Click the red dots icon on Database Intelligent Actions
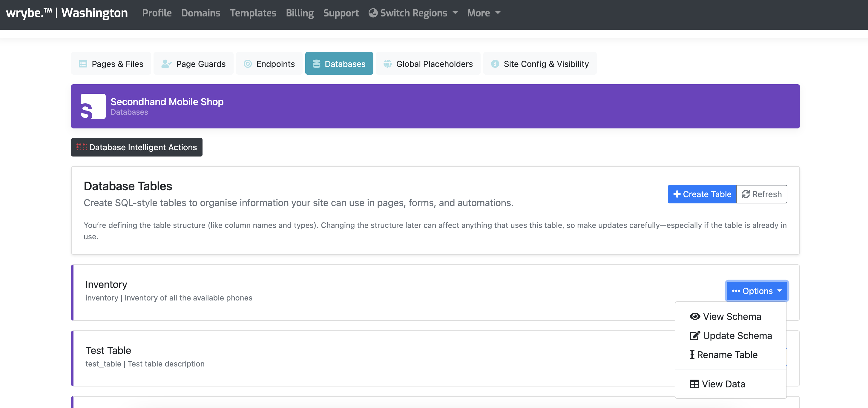The image size is (868, 408). (81, 147)
